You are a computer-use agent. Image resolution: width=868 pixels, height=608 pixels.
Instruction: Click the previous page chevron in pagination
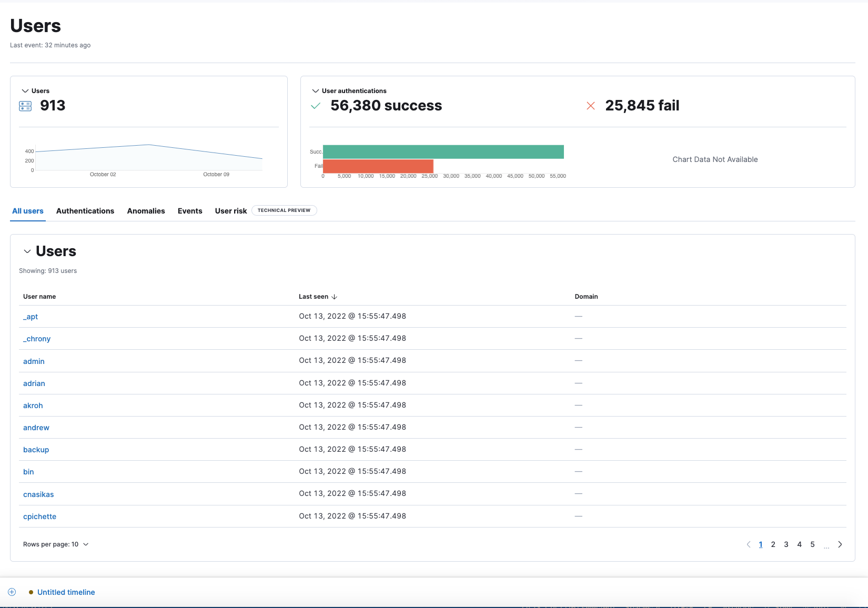(748, 544)
